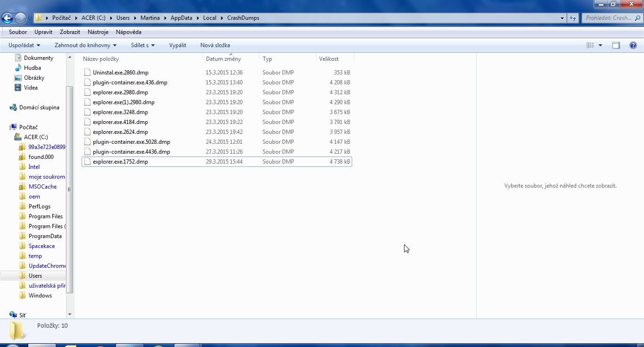Image resolution: width=644 pixels, height=347 pixels.
Task: Select the Windows folder in tree
Action: tap(40, 296)
